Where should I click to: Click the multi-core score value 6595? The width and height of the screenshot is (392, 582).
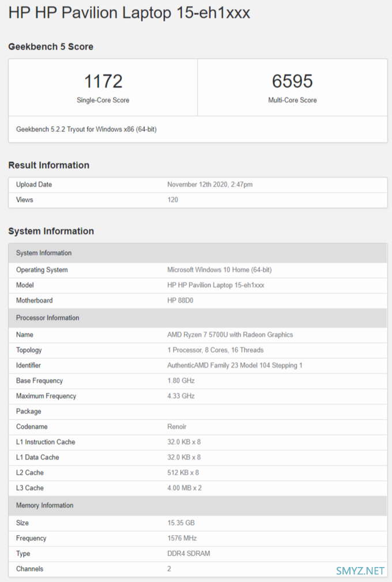(292, 81)
